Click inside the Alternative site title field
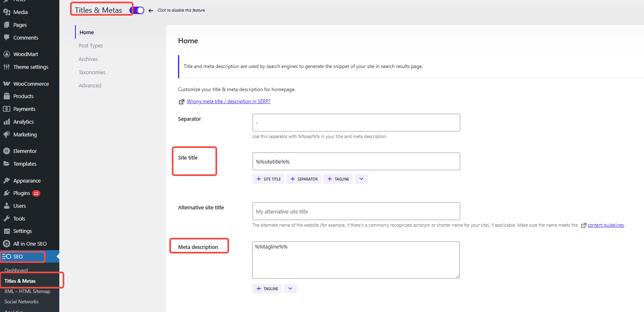This screenshot has height=312, width=644. tap(356, 211)
